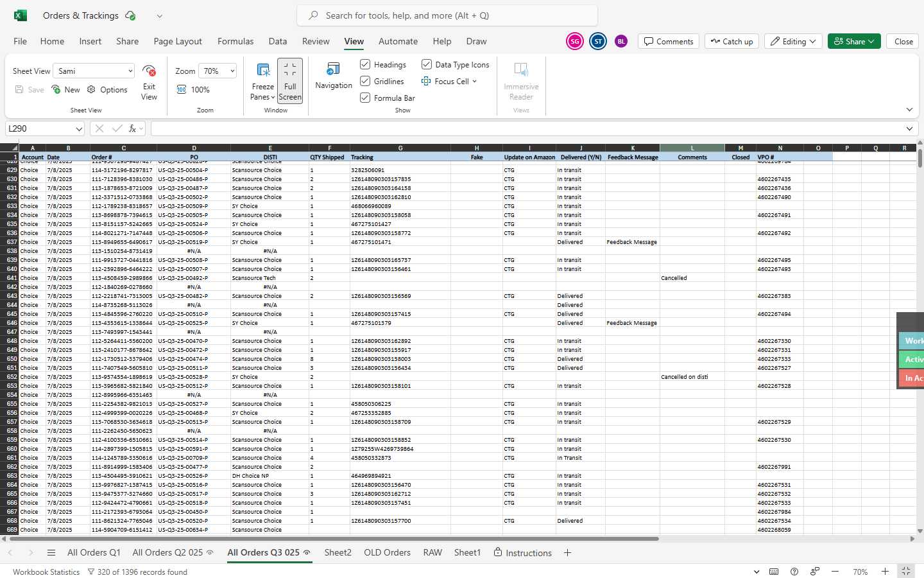
Task: Toggle the Gridlines checkbox
Action: [x=365, y=81]
